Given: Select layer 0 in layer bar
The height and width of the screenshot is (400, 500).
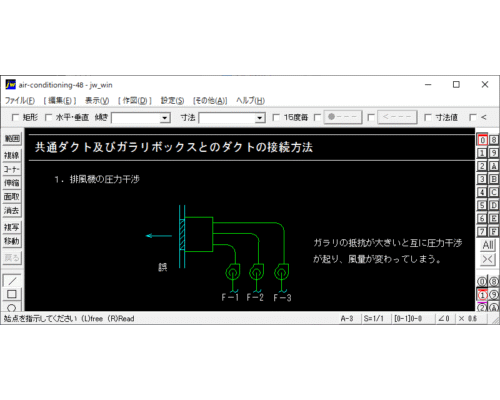Looking at the screenshot, I should 482,140.
